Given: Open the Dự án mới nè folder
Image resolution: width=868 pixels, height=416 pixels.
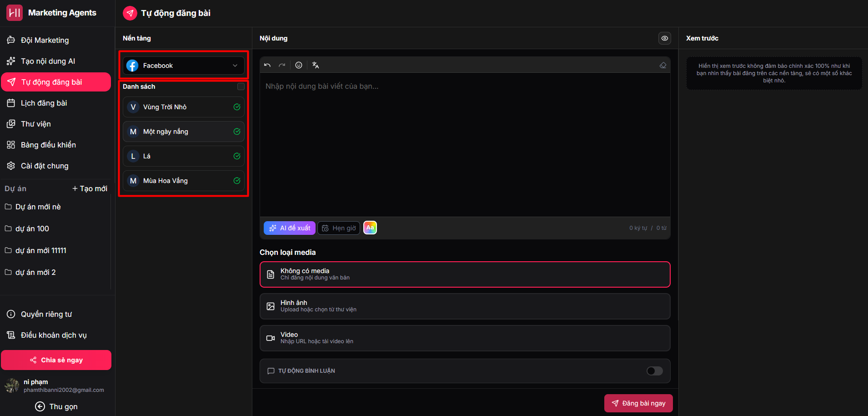Looking at the screenshot, I should pos(38,207).
